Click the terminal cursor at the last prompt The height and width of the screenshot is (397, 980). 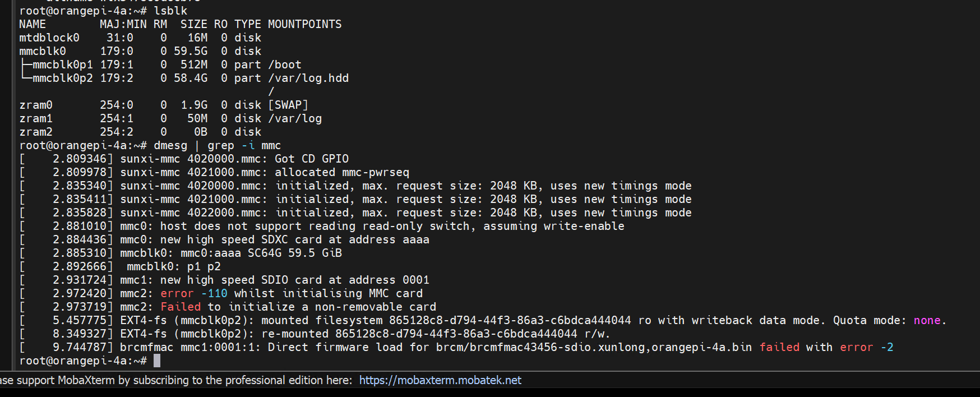tap(157, 361)
